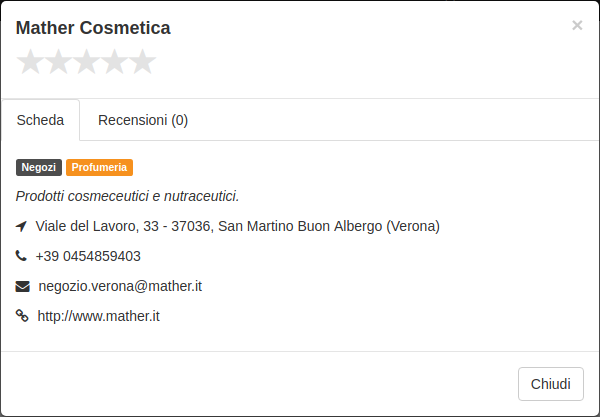Open the http://www.mather.it link
This screenshot has width=600, height=417.
tap(98, 316)
